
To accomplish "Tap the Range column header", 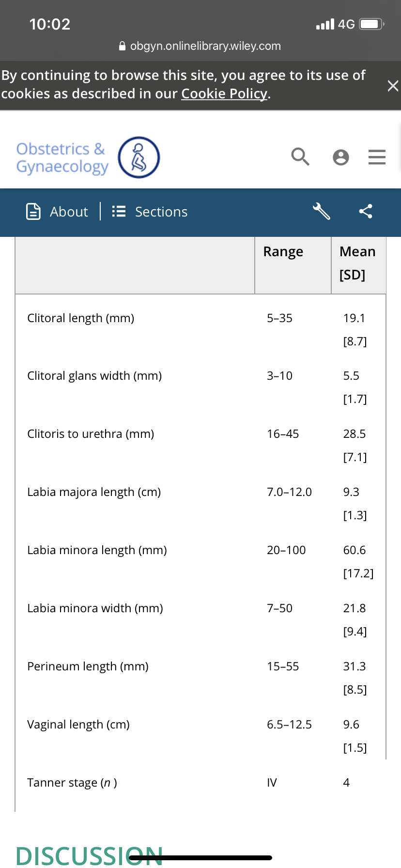I will (283, 252).
